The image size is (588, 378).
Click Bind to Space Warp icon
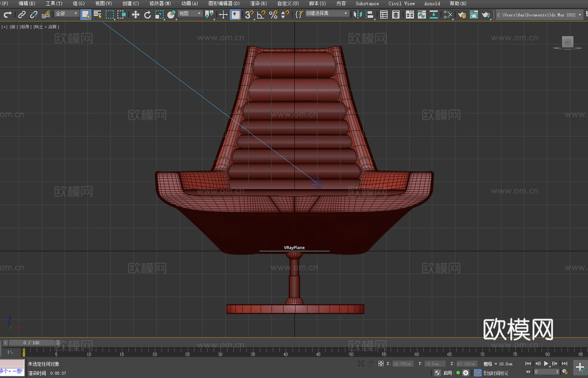coord(46,14)
